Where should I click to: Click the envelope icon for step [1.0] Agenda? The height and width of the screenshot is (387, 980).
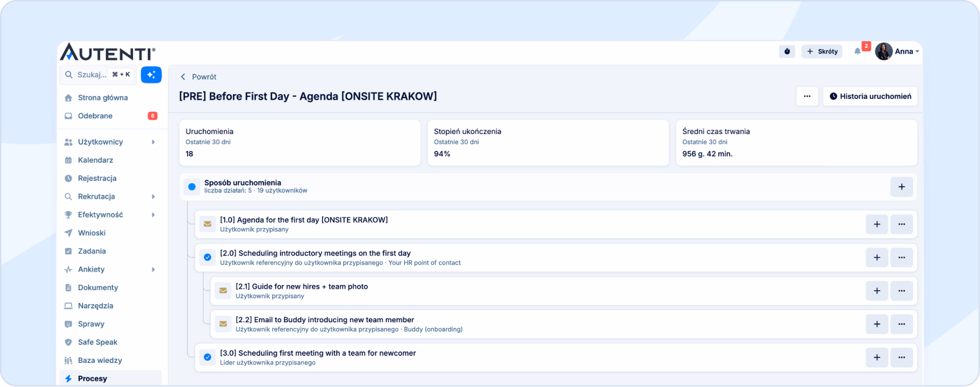pyautogui.click(x=207, y=224)
